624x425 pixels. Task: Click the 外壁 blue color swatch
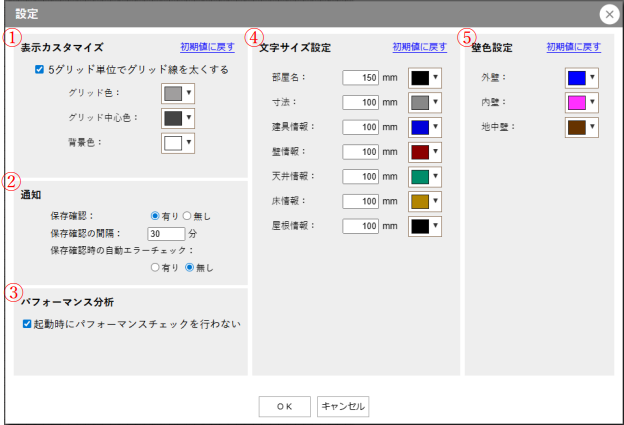[575, 77]
